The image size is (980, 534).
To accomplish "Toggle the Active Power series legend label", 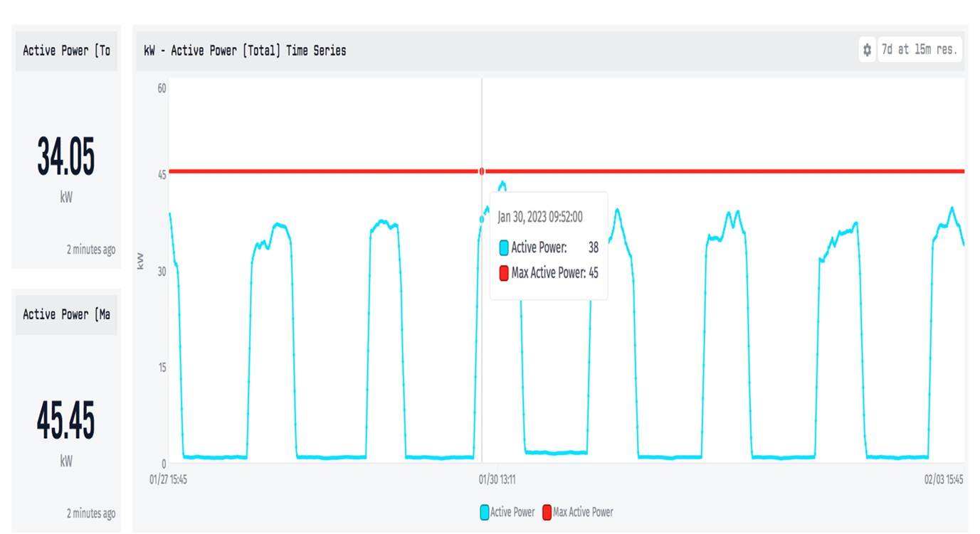I will pyautogui.click(x=512, y=512).
